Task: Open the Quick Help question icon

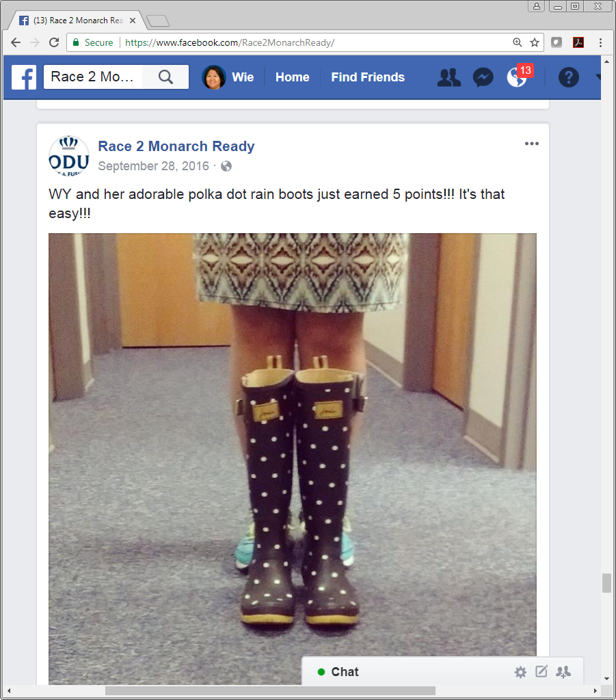Action: [569, 77]
